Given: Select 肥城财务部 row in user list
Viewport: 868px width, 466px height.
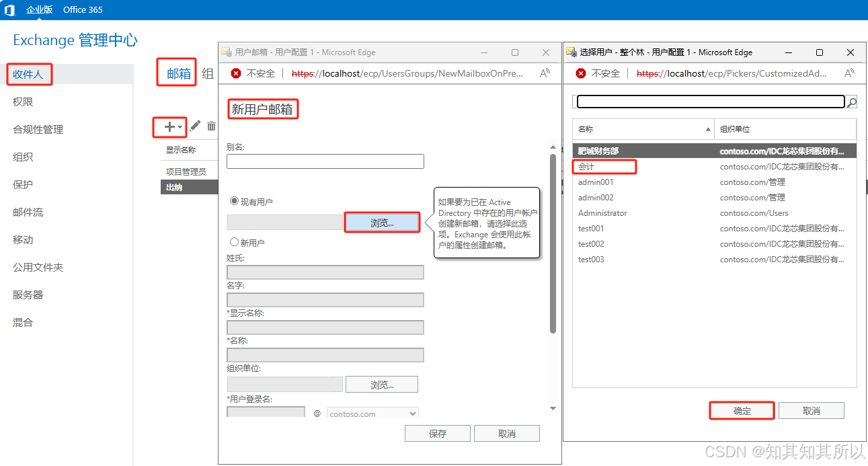Looking at the screenshot, I should [715, 151].
